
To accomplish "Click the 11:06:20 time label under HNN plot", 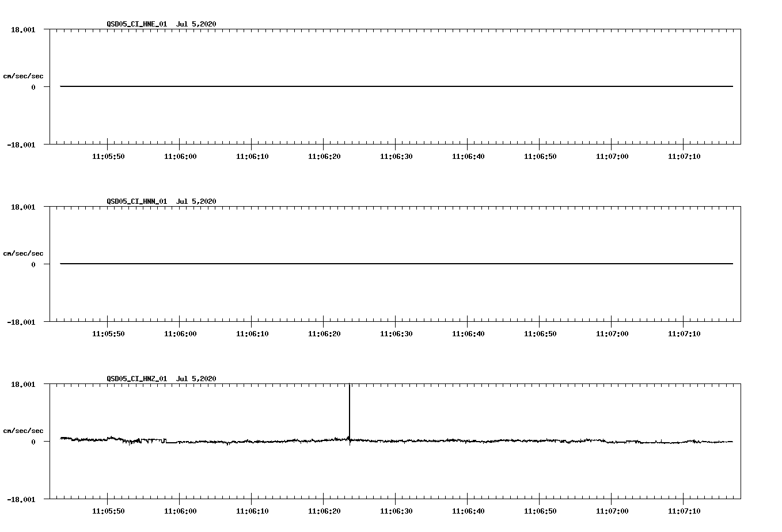I will tap(324, 334).
